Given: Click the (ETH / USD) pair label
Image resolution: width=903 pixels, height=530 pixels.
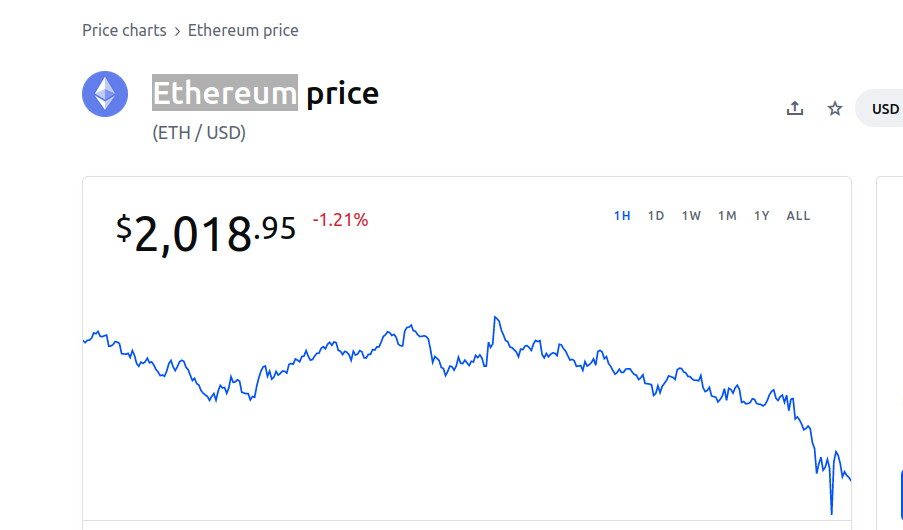Looking at the screenshot, I should [x=199, y=133].
